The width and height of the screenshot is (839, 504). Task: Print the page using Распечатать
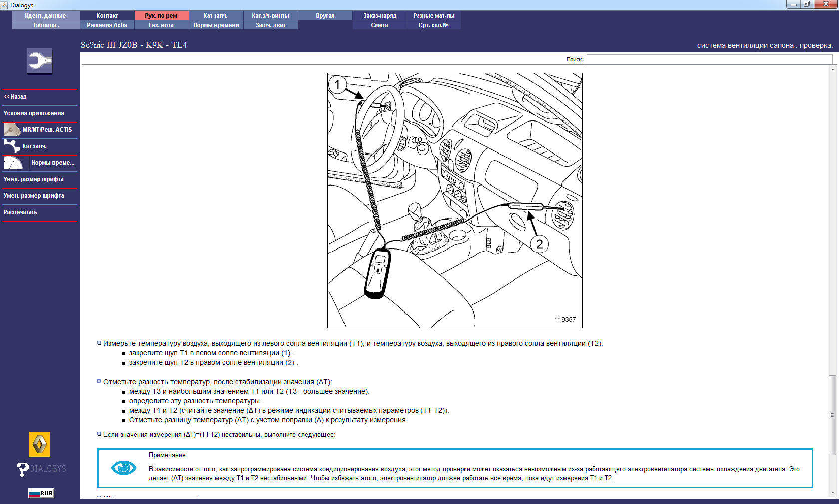coord(20,212)
